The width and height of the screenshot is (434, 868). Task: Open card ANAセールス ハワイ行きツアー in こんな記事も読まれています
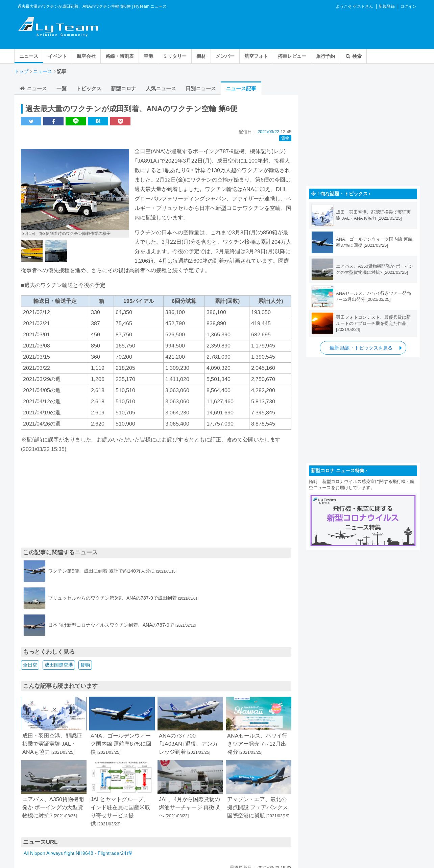[x=259, y=726]
